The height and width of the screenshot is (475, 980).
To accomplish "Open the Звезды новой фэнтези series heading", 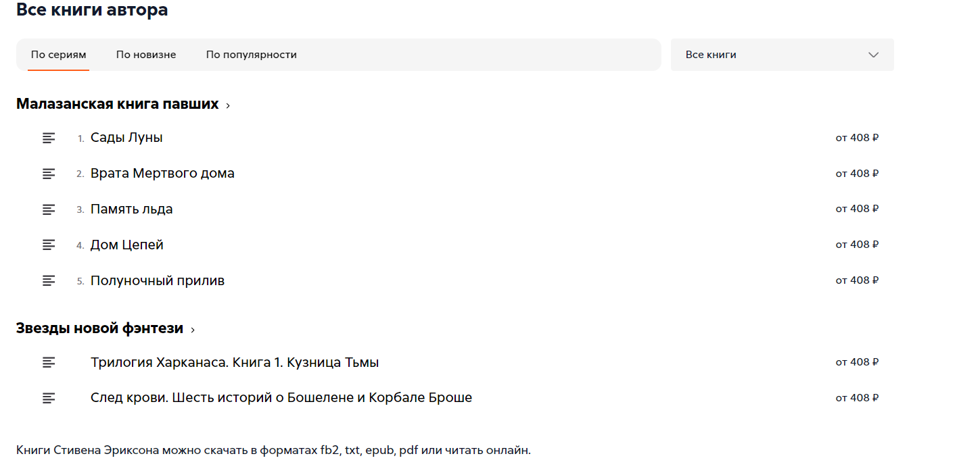I will [99, 329].
